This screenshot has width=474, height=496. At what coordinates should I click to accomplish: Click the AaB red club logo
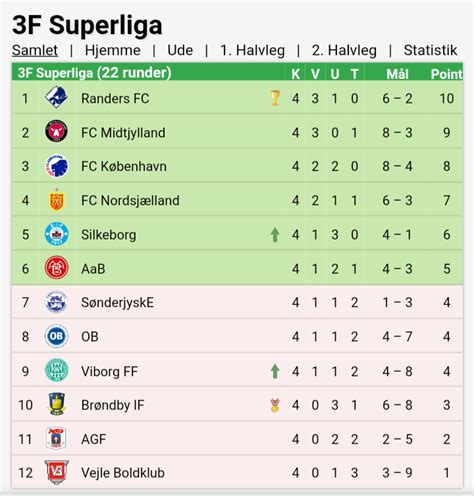point(57,268)
